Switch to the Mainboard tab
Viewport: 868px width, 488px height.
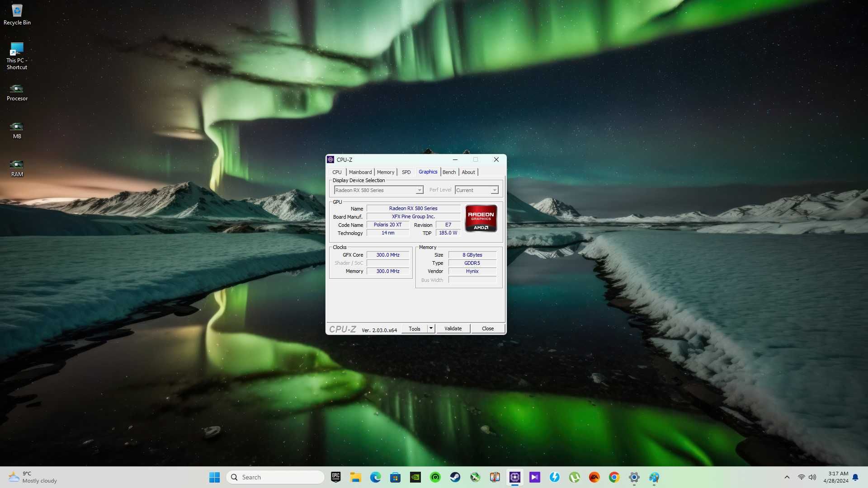360,172
